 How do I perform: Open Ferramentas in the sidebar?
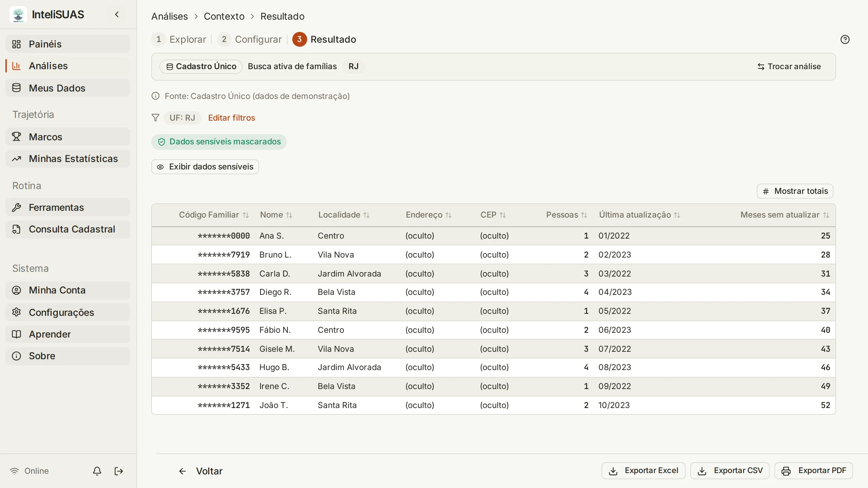point(68,207)
